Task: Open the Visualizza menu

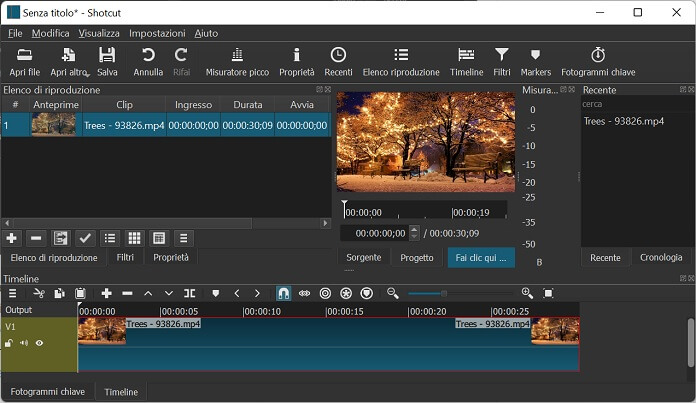Action: (99, 33)
